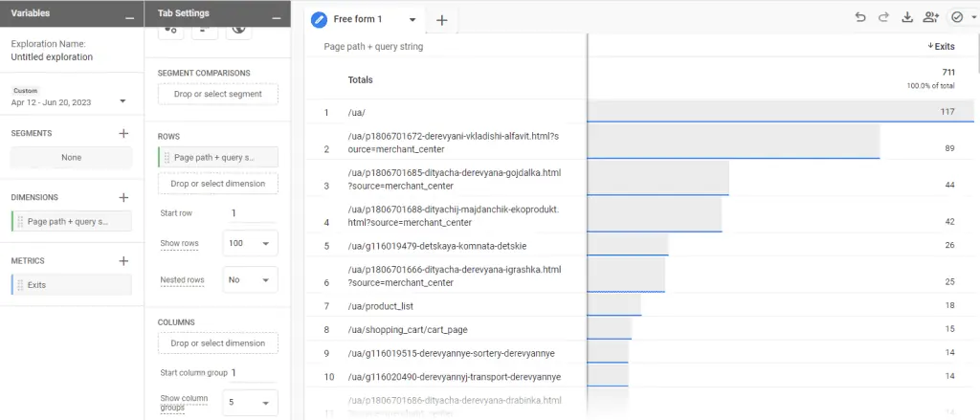Grab handle of Page path chip in Rows
This screenshot has width=980, height=420.
(167, 158)
